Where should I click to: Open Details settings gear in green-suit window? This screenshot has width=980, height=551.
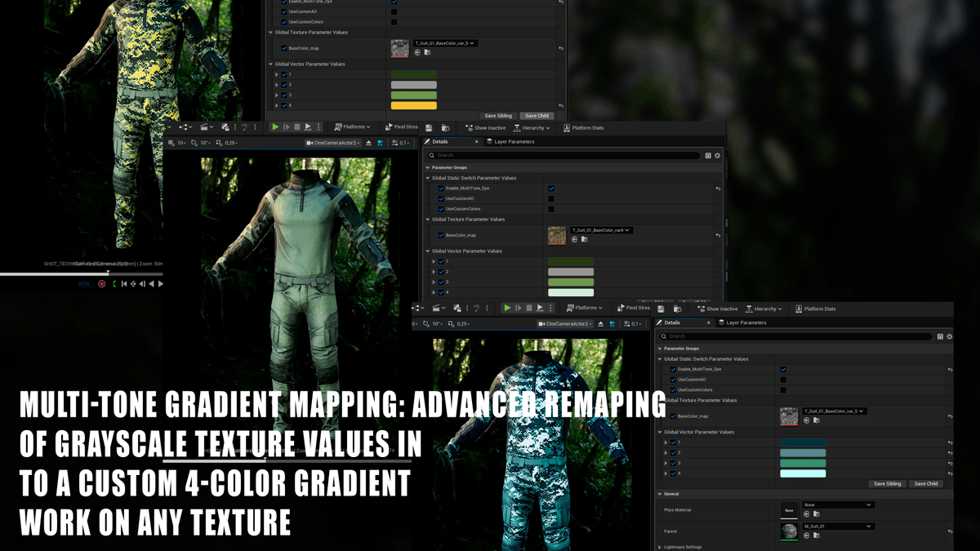click(x=717, y=155)
